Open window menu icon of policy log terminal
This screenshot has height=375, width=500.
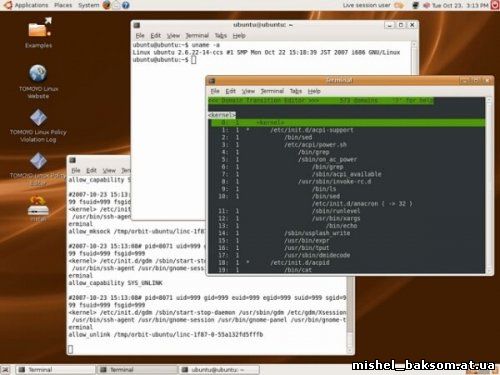[x=72, y=160]
